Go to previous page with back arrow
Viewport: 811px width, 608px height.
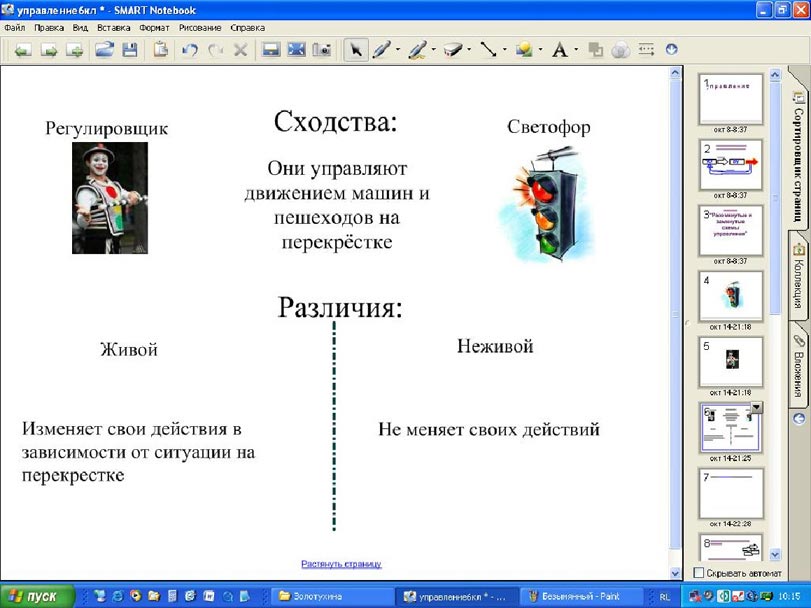(x=22, y=49)
